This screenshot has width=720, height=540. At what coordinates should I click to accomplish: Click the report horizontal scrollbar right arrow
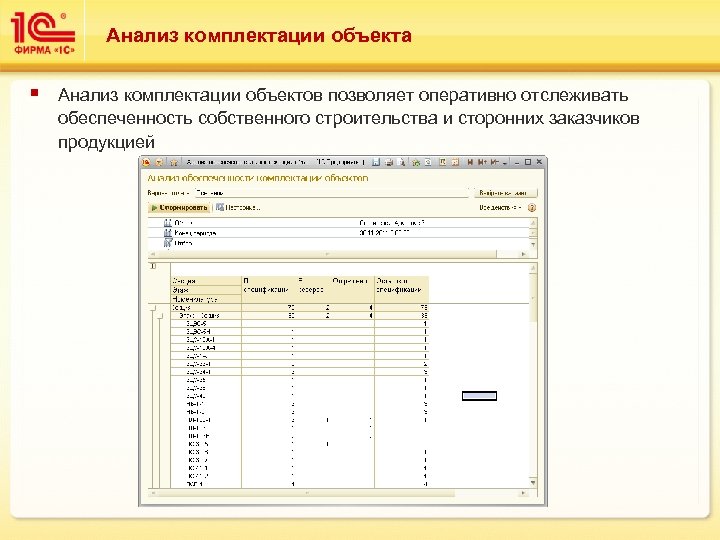pos(523,493)
